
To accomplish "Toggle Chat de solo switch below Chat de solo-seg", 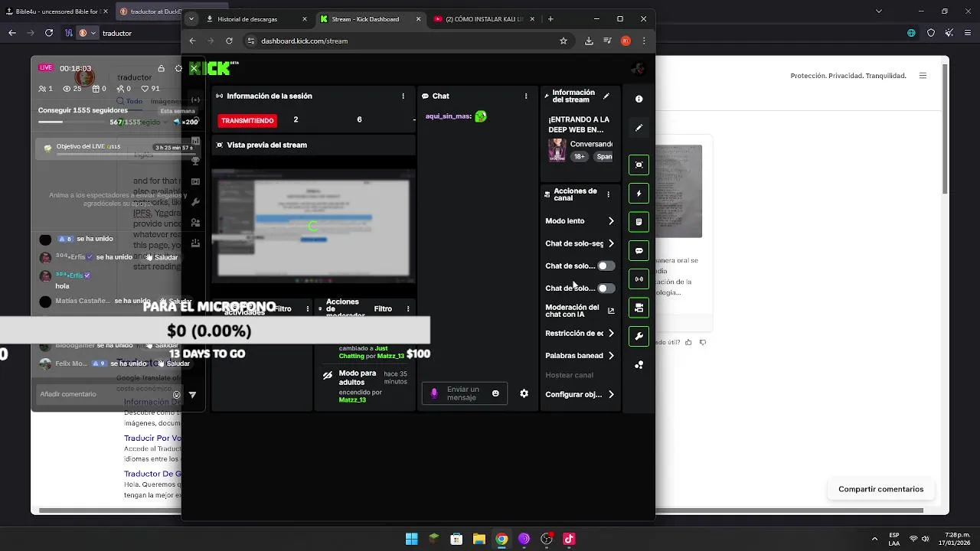I will point(606,266).
